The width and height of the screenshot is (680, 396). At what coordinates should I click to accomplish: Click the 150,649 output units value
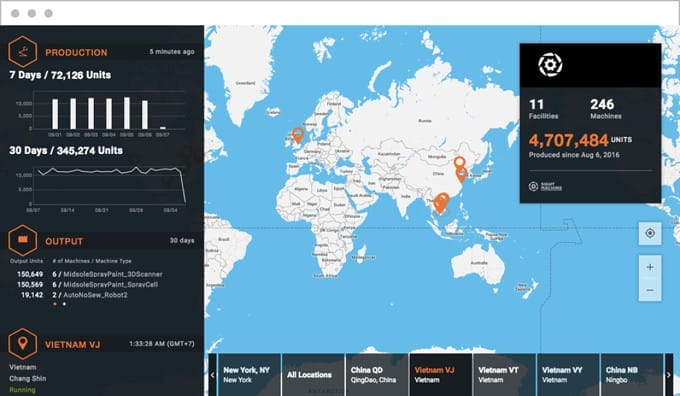coord(30,274)
